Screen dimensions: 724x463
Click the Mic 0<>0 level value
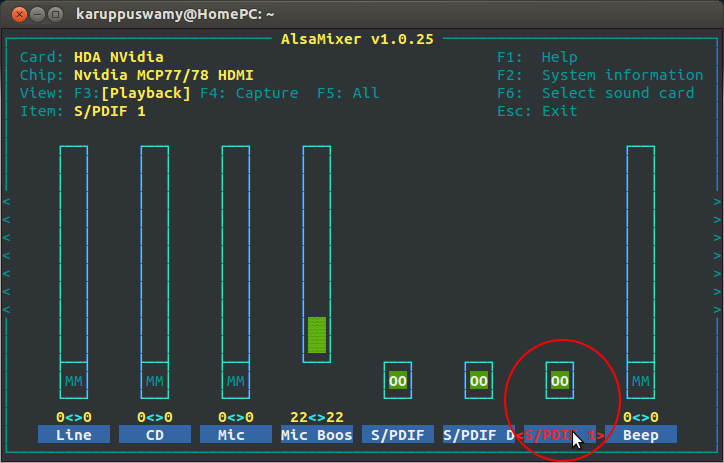click(x=235, y=417)
